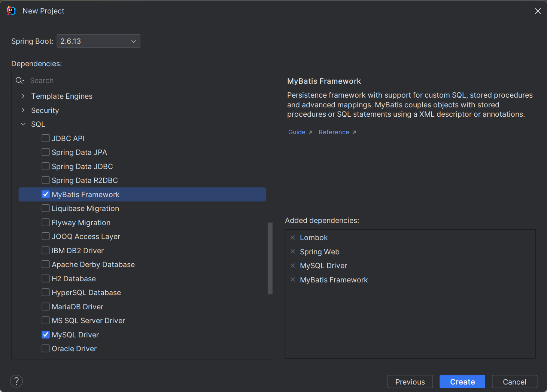This screenshot has height=392, width=547.
Task: Uncheck the MyBatis Framework checkbox
Action: click(46, 195)
